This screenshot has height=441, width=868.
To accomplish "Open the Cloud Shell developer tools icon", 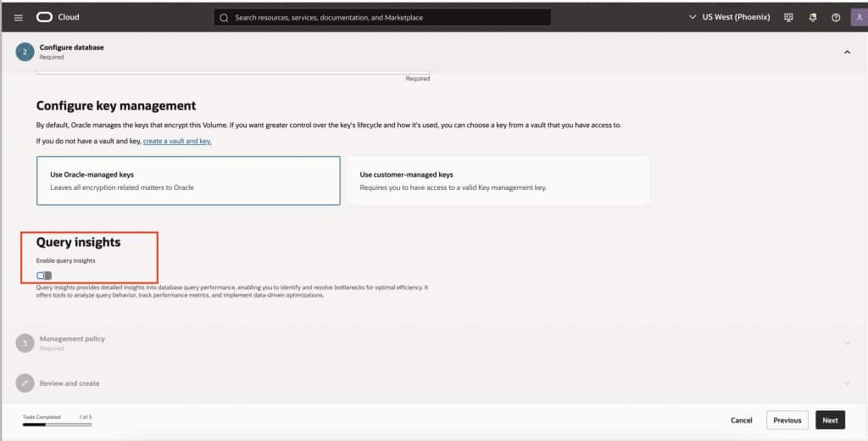I will click(x=788, y=17).
